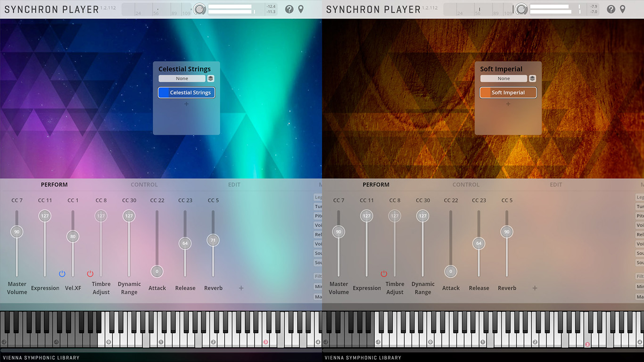Click the keyboard scrollbar under the left piano

(x=161, y=351)
